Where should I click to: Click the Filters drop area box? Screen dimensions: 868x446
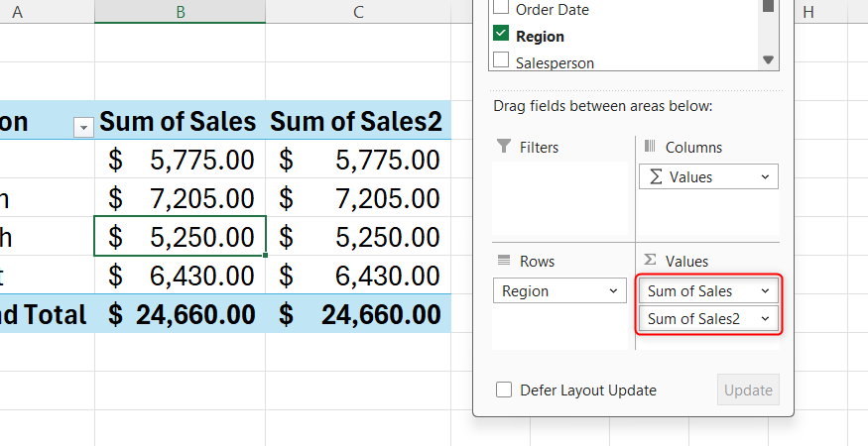[560, 198]
